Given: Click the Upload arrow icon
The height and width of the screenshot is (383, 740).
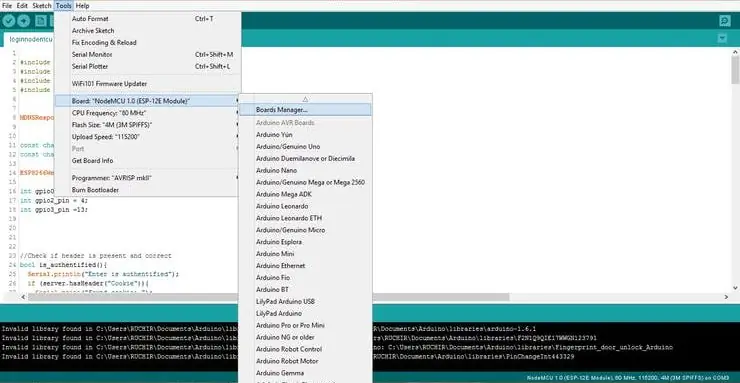Looking at the screenshot, I should click(x=24, y=21).
